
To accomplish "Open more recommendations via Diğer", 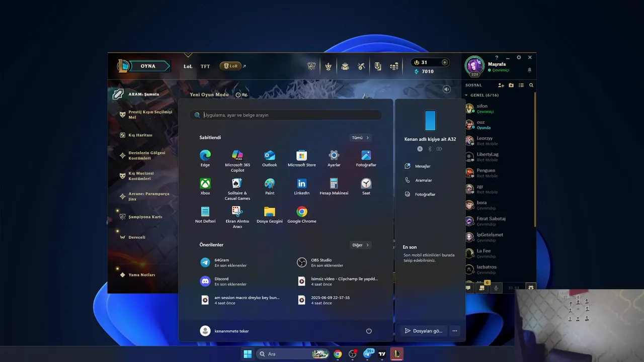I will click(361, 245).
